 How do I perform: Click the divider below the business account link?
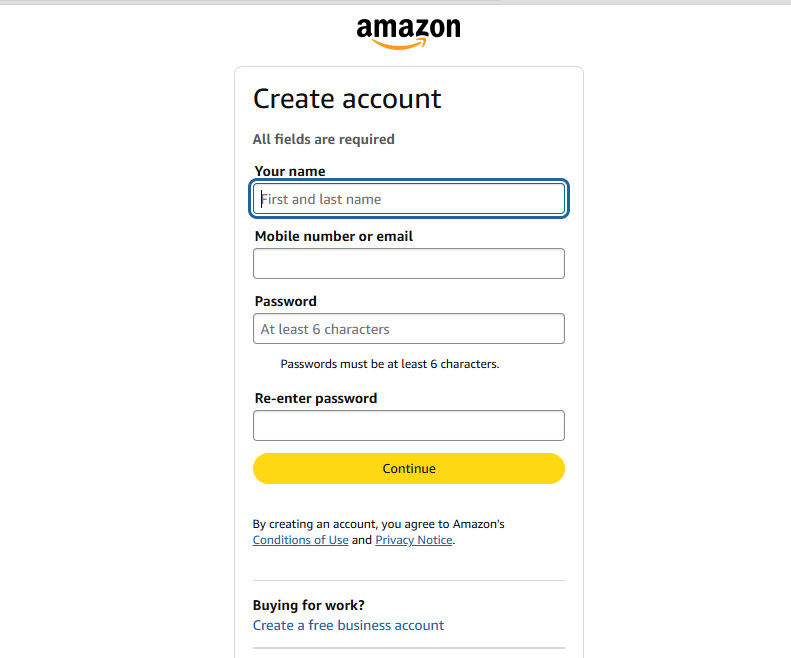409,648
